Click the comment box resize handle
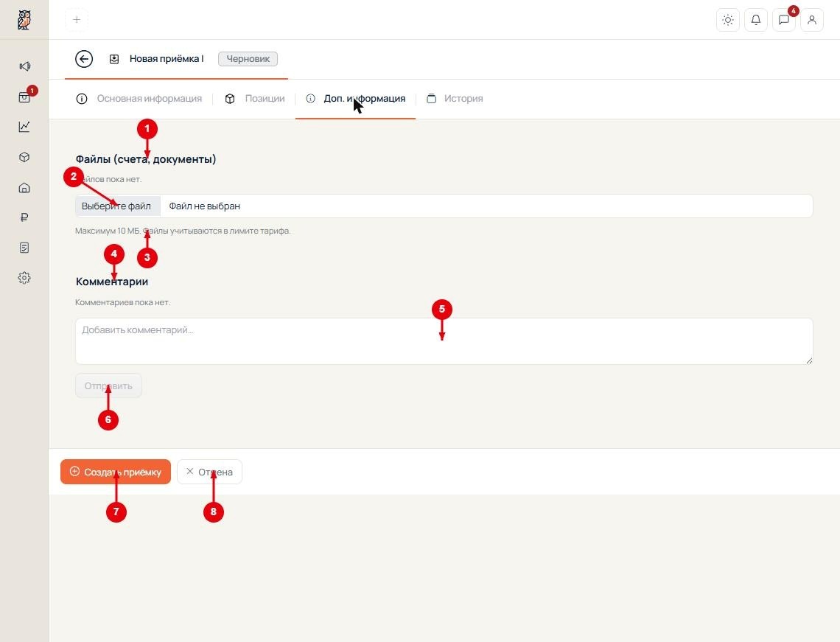 [x=809, y=360]
